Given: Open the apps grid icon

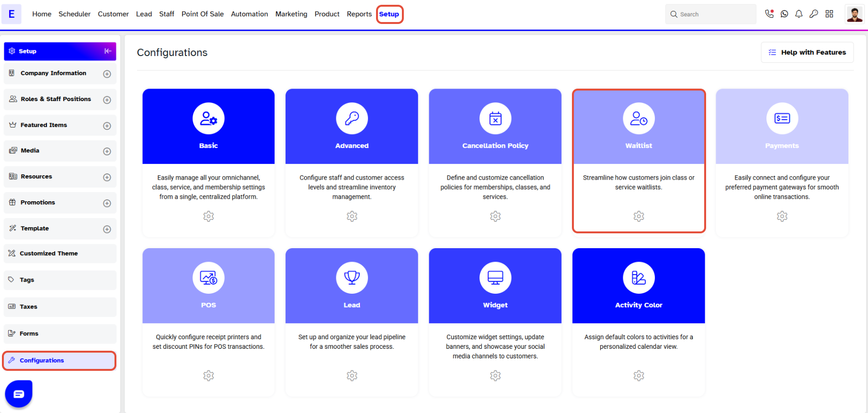Looking at the screenshot, I should coord(829,14).
